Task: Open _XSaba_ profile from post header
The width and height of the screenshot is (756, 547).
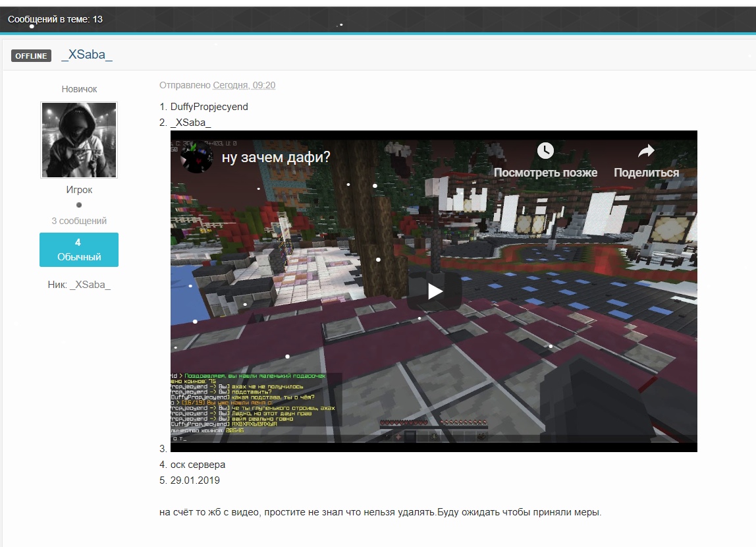Action: click(x=87, y=55)
